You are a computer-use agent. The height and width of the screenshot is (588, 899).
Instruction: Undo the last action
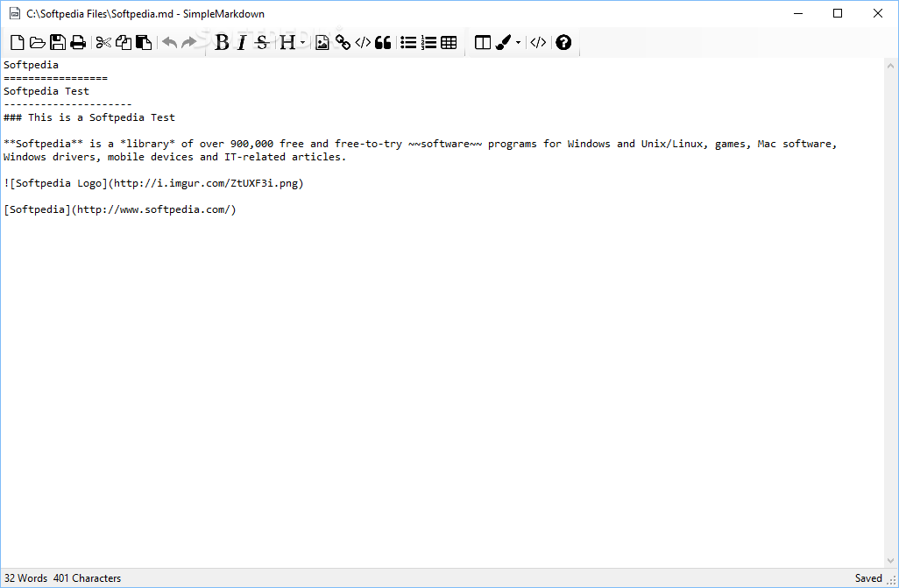(x=170, y=42)
